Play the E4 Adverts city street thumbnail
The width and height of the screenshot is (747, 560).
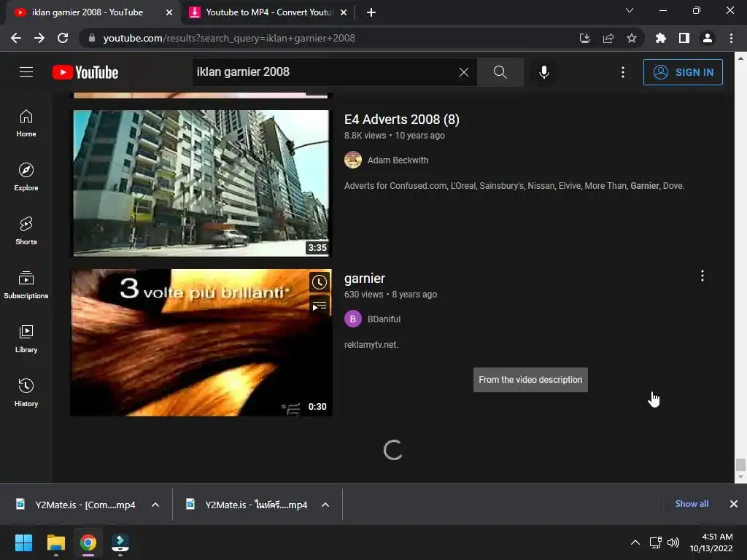(x=201, y=183)
